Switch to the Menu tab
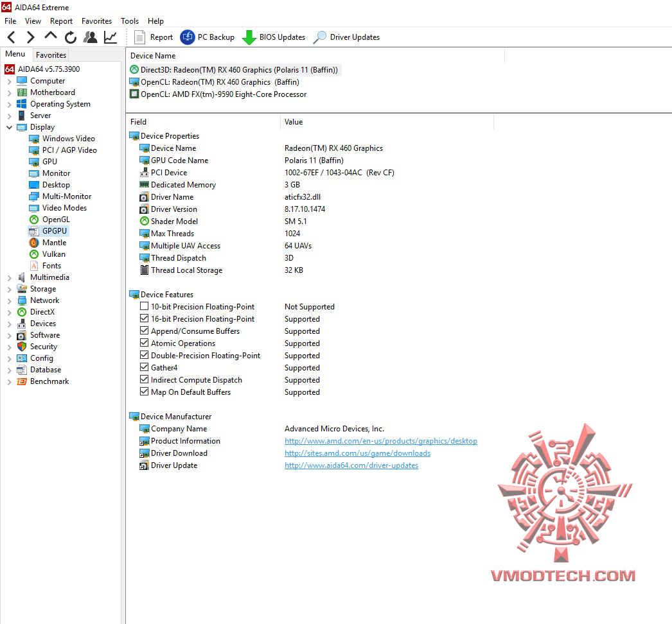The height and width of the screenshot is (624, 672). (15, 54)
